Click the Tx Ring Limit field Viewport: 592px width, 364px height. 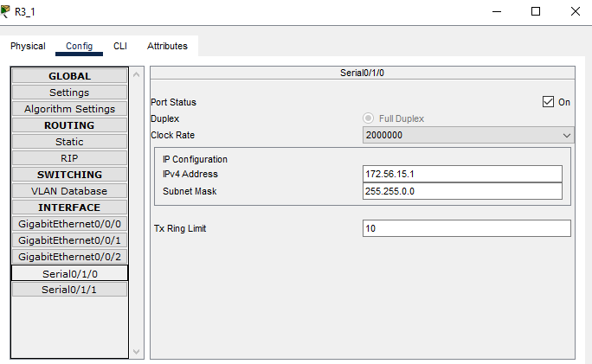[x=467, y=228]
